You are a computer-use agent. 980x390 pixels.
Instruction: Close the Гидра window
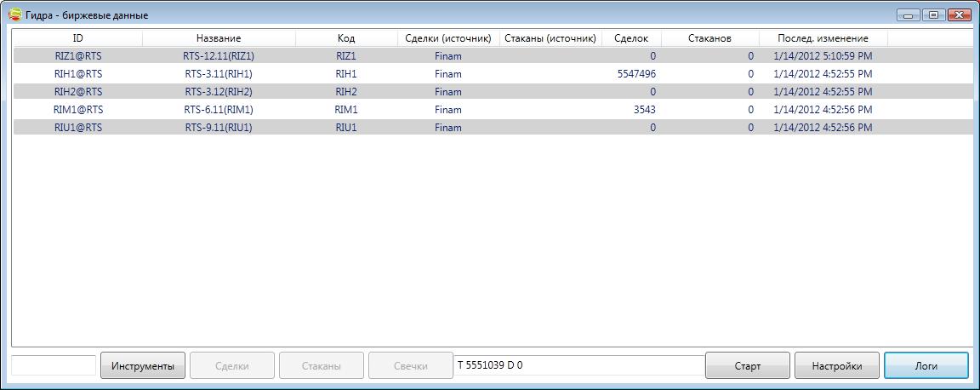[959, 14]
